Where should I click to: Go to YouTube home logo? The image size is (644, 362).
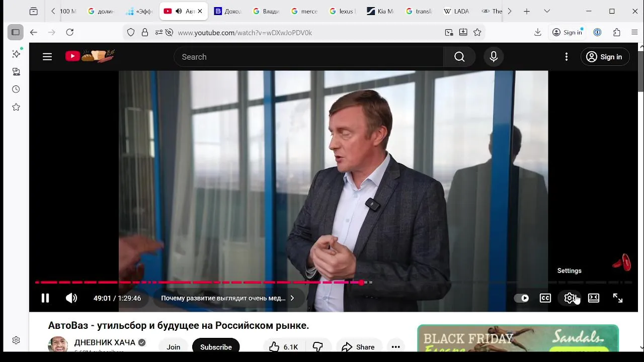coord(90,56)
